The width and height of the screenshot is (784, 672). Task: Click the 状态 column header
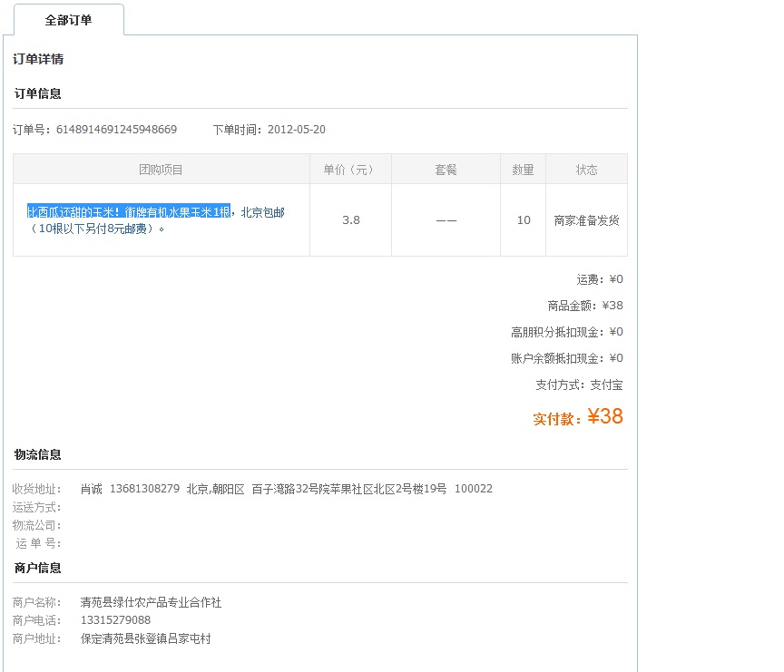point(586,169)
